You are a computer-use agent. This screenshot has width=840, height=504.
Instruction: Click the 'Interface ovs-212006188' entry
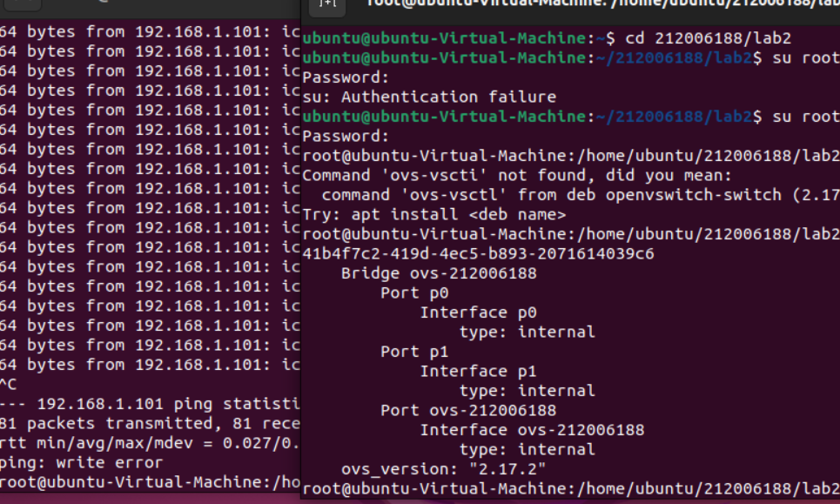click(532, 430)
